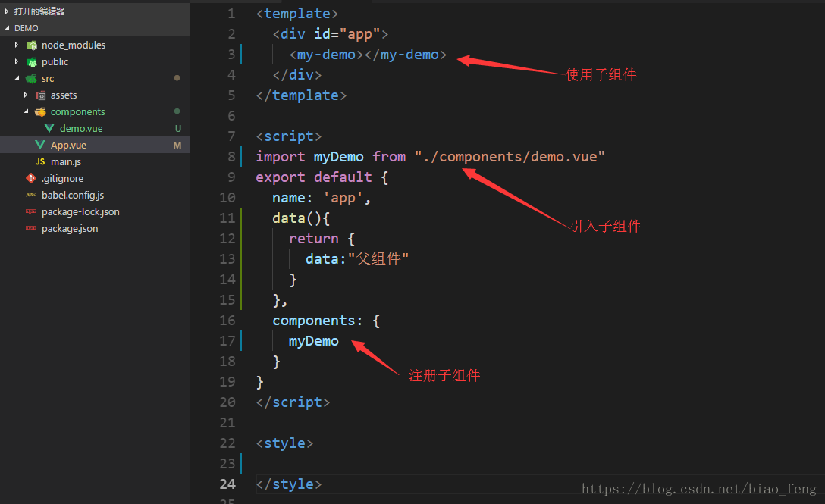The image size is (825, 504).
Task: Click the assets folder icon
Action: tap(40, 95)
